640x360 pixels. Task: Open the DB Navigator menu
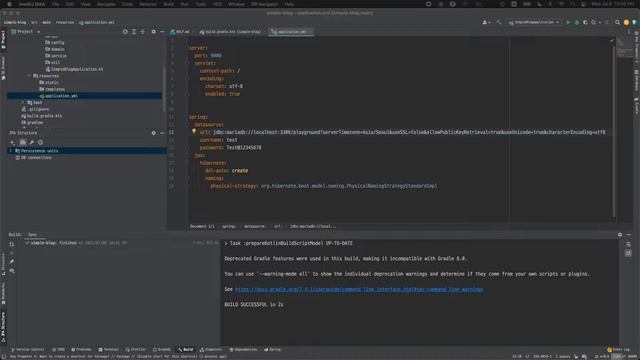[x=264, y=4]
